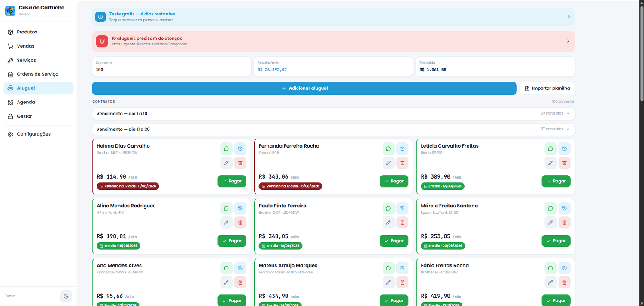The height and width of the screenshot is (306, 644).
Task: Open Vendas from the sidebar
Action: tap(39, 46)
